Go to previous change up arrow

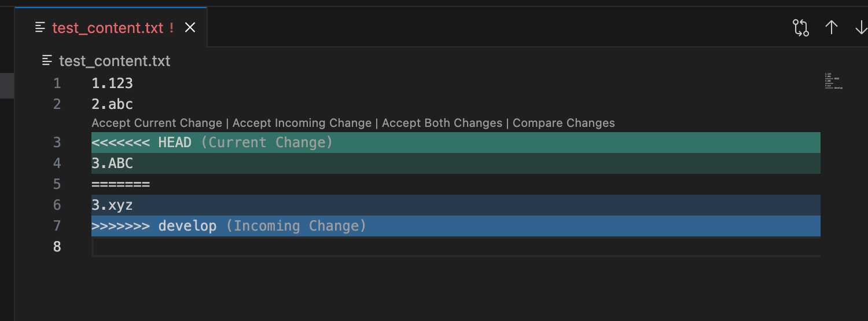tap(832, 27)
